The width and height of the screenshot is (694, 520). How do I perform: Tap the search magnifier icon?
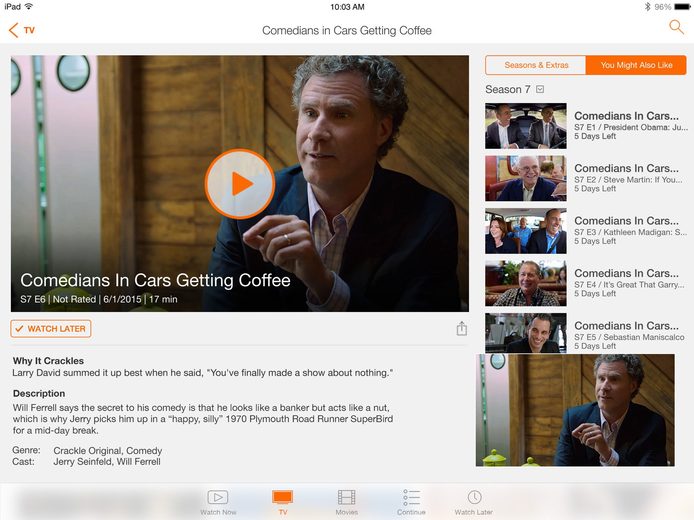pyautogui.click(x=676, y=27)
